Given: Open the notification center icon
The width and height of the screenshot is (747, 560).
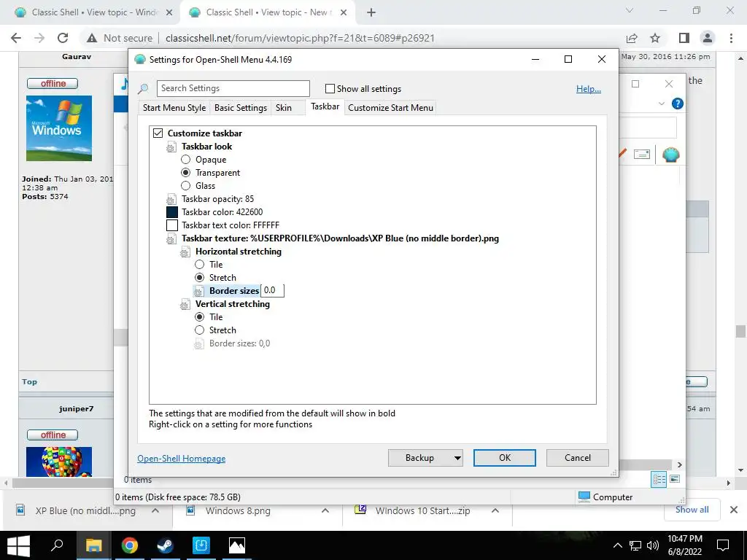Looking at the screenshot, I should click(723, 545).
